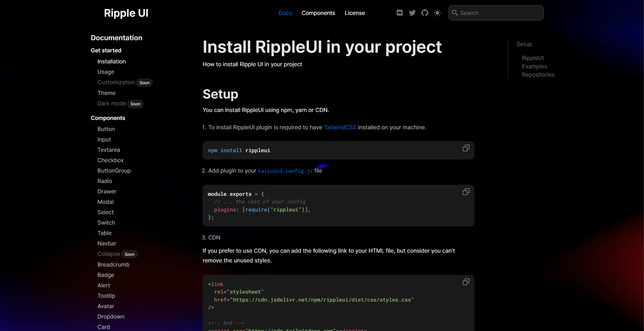Open Badge component docs
Viewport: 644px width, 331px height.
tap(105, 275)
